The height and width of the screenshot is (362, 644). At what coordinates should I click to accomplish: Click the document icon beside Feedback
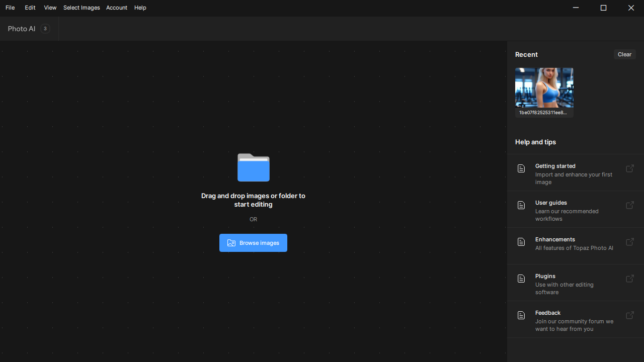[x=521, y=315]
